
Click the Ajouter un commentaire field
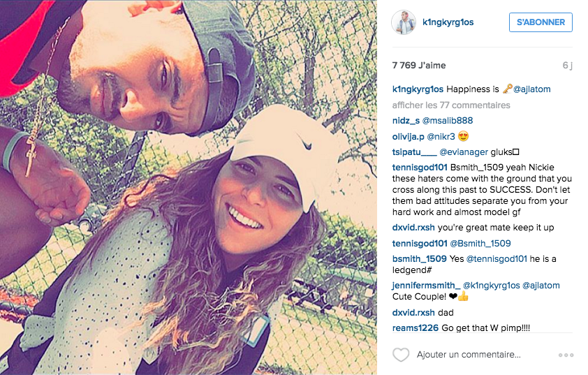point(469,354)
